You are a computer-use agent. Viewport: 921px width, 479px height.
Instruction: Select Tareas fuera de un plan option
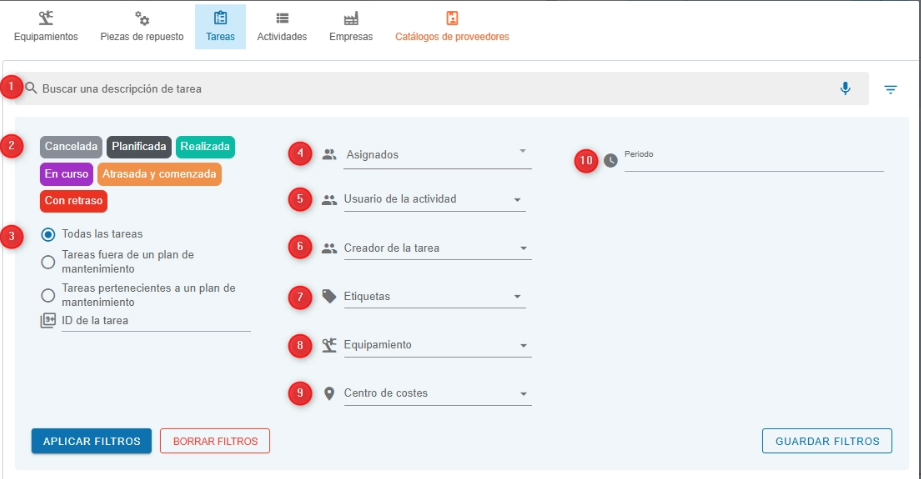[x=48, y=262]
